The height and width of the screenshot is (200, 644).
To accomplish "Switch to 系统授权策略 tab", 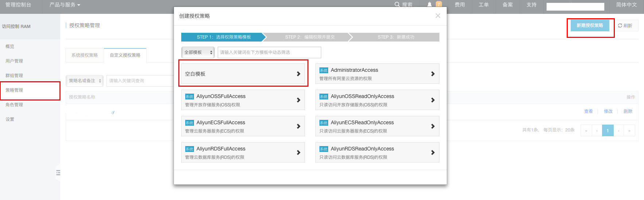I will tap(85, 55).
